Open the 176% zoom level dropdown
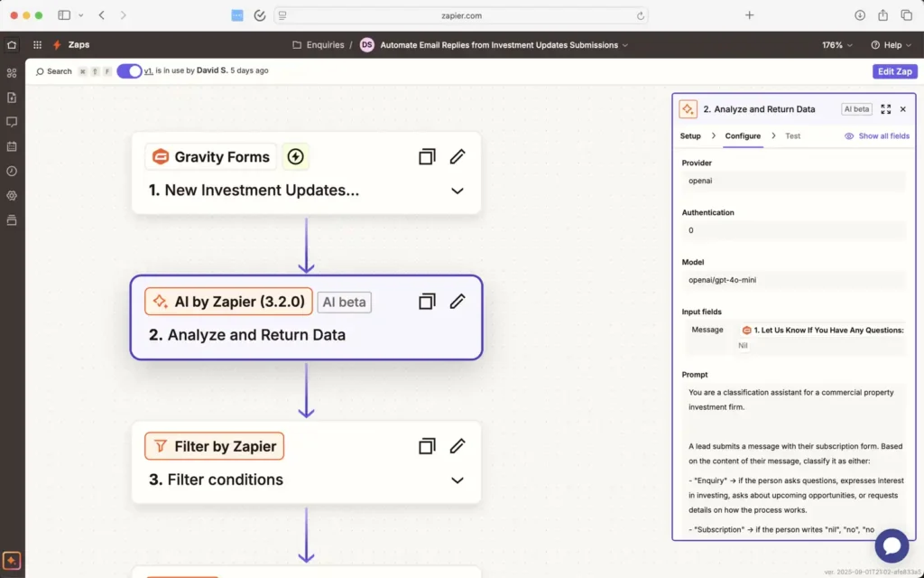This screenshot has height=578, width=924. pos(836,45)
